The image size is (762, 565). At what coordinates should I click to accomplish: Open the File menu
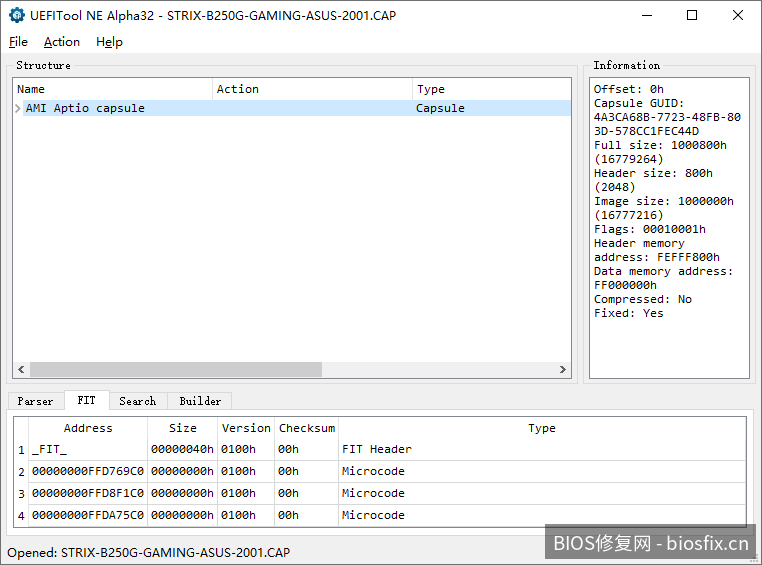coord(18,42)
